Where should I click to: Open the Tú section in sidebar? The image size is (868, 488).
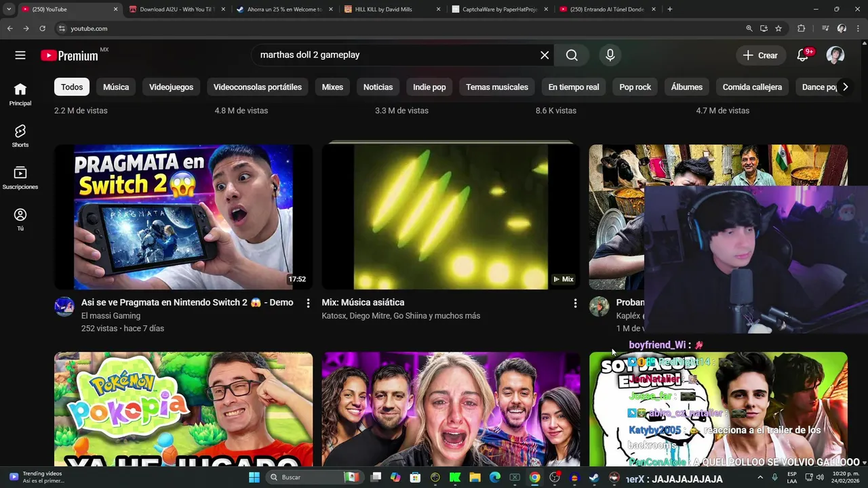20,220
